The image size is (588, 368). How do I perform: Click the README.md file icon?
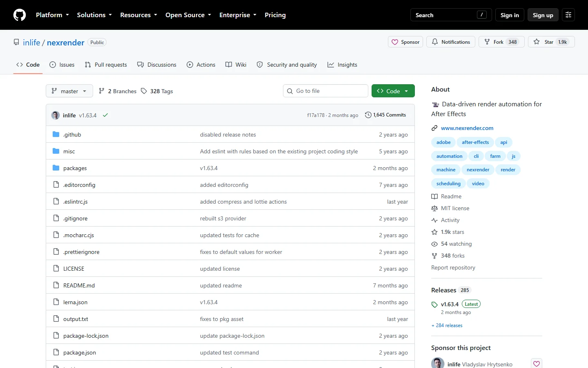click(56, 285)
